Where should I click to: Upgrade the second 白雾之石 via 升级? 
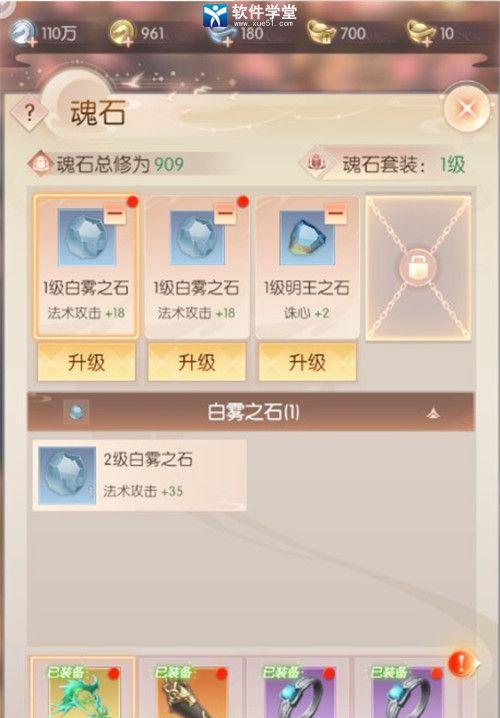(197, 362)
